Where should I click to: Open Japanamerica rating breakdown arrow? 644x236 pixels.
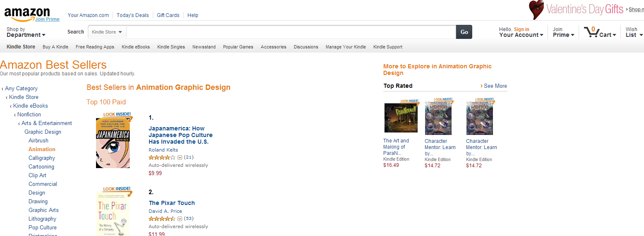click(x=180, y=157)
